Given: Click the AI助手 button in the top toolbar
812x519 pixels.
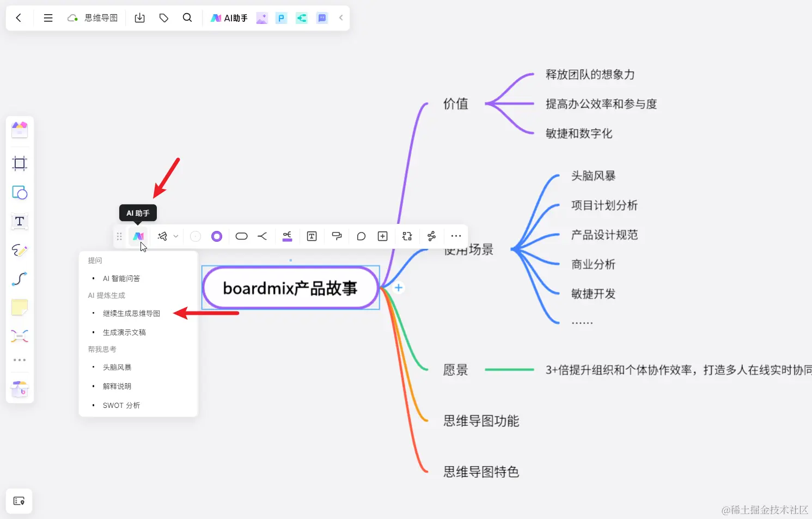Looking at the screenshot, I should pos(229,17).
